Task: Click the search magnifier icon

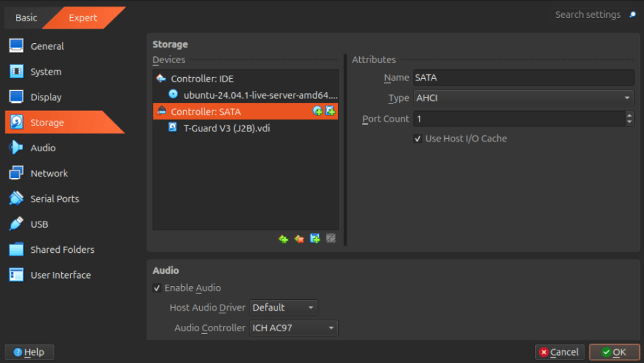Action: coord(633,15)
